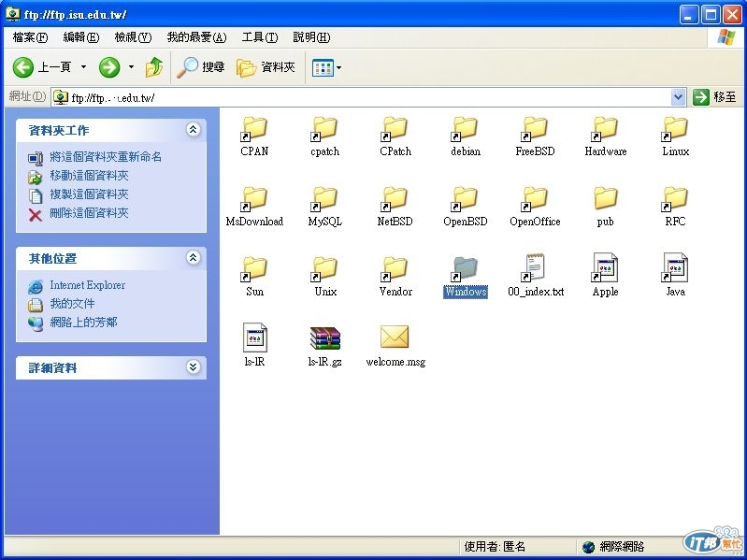Select the Apple shortcut file
Screen dimensions: 747x560
[606, 277]
